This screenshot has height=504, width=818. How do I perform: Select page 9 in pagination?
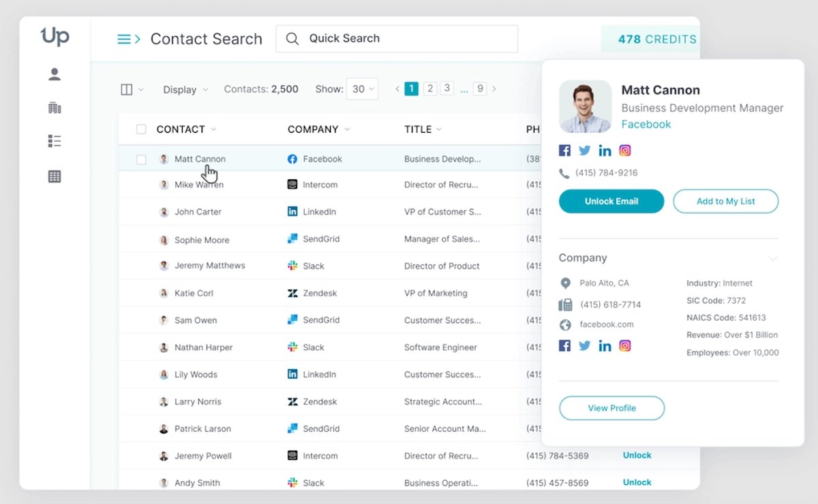point(481,89)
